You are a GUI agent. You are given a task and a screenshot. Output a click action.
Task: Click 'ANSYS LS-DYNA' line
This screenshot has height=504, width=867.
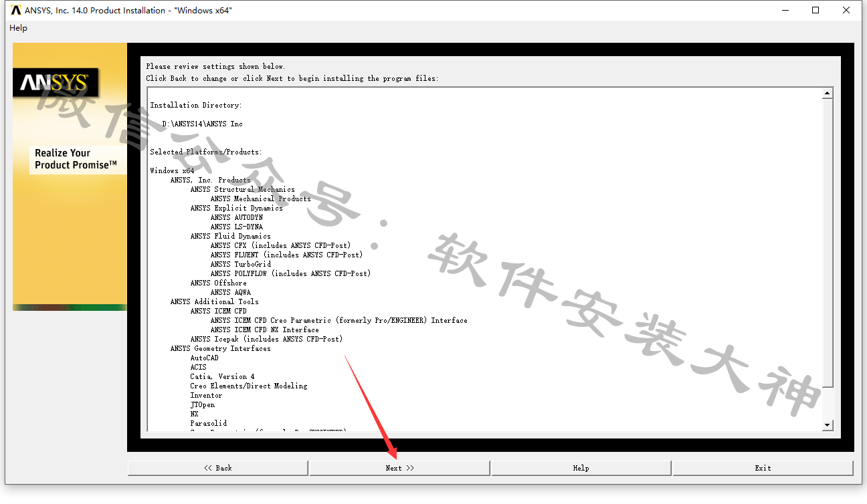click(x=236, y=227)
